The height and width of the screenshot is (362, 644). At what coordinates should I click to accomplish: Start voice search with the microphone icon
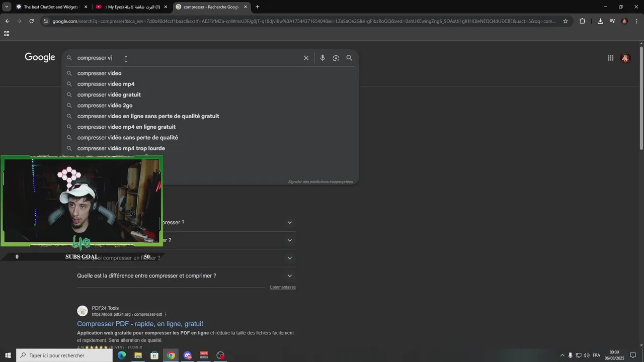tap(323, 58)
